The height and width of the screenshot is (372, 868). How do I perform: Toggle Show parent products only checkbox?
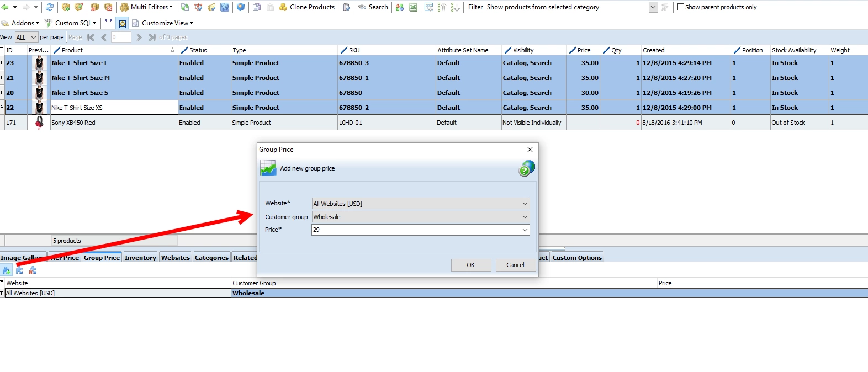pyautogui.click(x=680, y=7)
